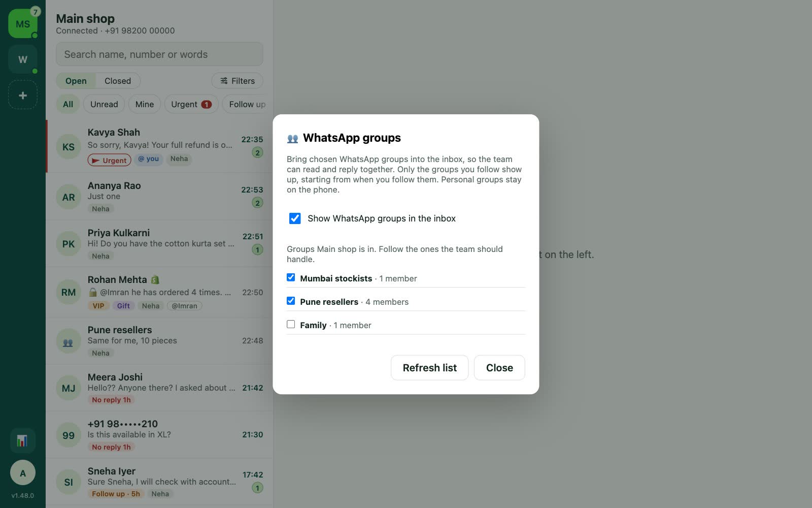Click the Follow up 5h tag on Sneha Iyer

[116, 494]
